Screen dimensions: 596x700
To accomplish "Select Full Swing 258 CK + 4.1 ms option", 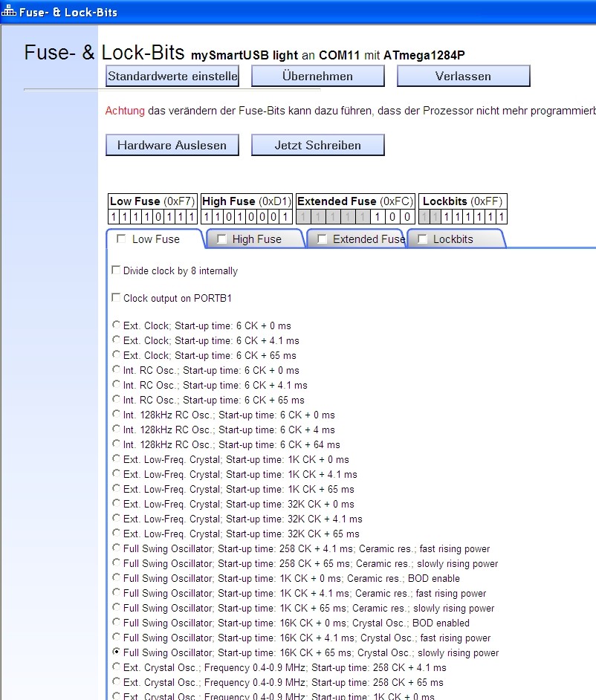I will pos(116,548).
